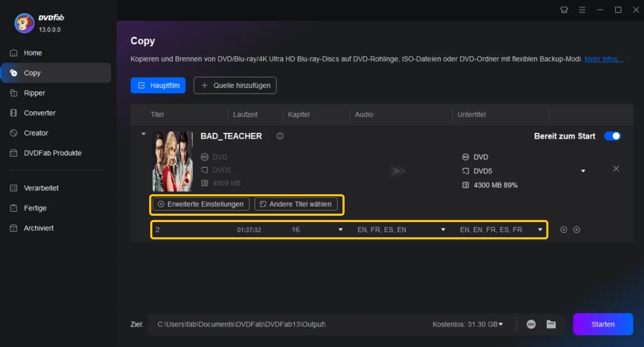The height and width of the screenshot is (347, 644).
Task: Click the Laufzeit column header
Action: 245,114
